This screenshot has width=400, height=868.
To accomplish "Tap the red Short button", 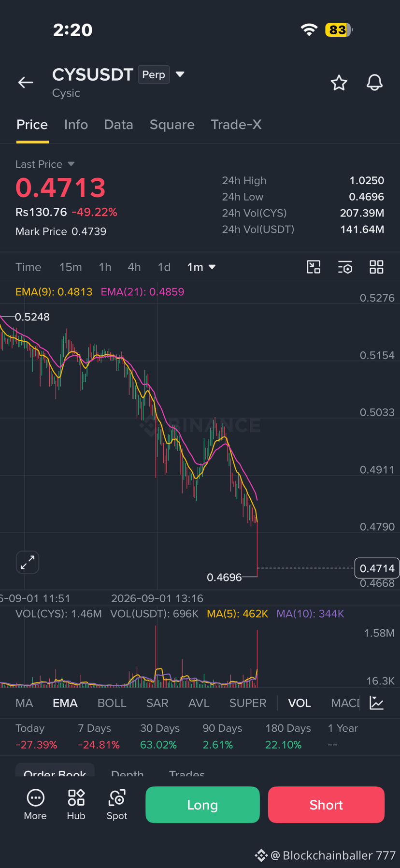I will (x=326, y=805).
